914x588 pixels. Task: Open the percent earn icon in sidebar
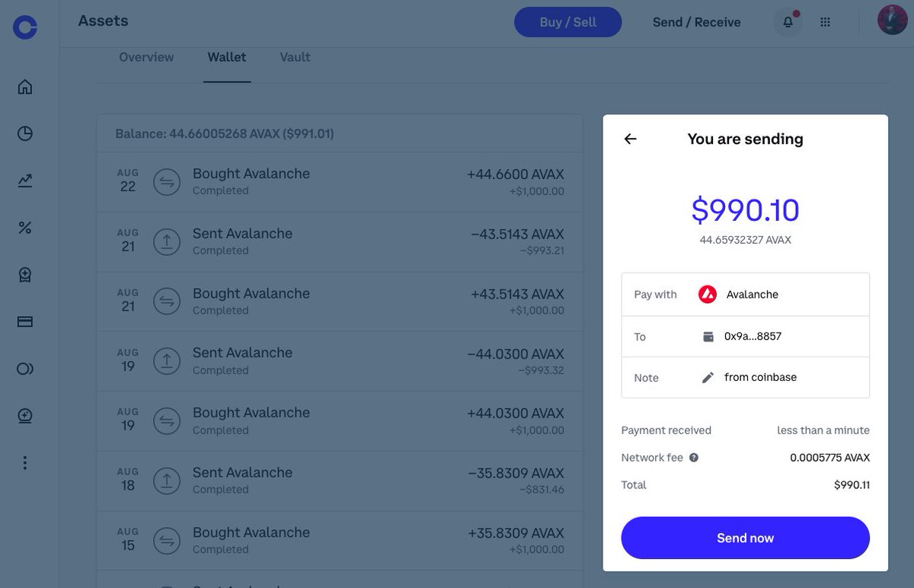25,228
